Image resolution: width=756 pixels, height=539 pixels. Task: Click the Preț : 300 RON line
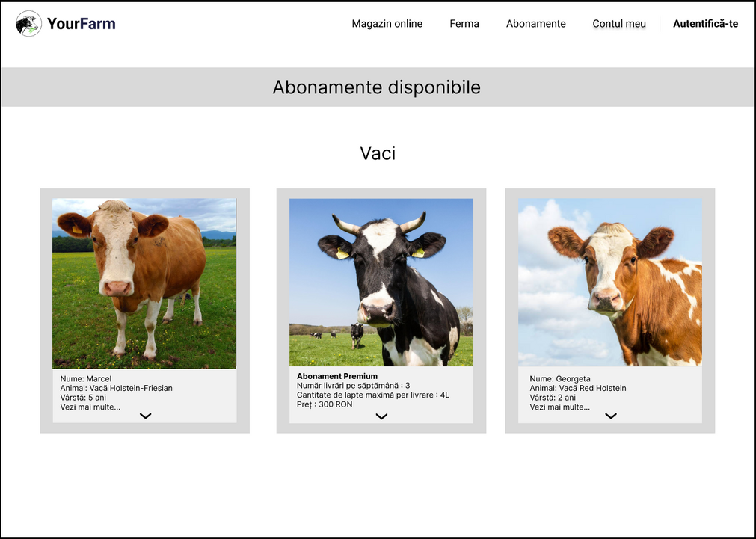pos(325,404)
